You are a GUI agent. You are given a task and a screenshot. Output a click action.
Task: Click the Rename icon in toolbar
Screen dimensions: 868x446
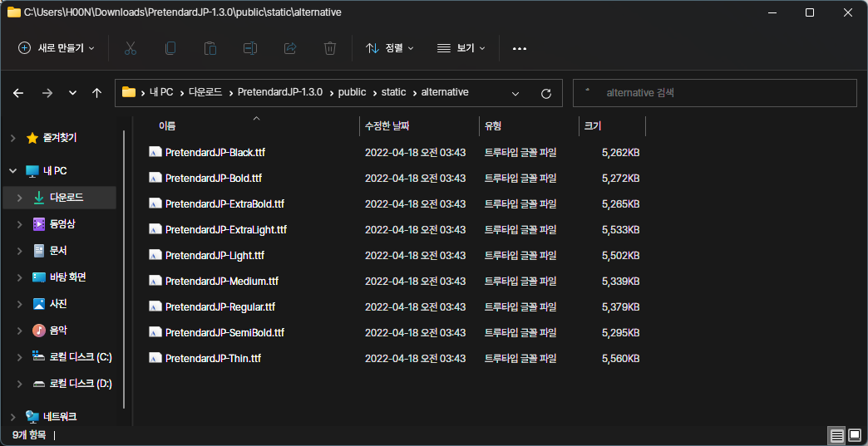tap(250, 48)
